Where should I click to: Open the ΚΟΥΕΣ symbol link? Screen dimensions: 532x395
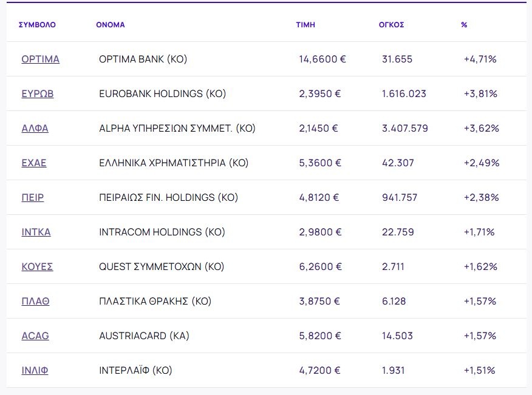[37, 267]
